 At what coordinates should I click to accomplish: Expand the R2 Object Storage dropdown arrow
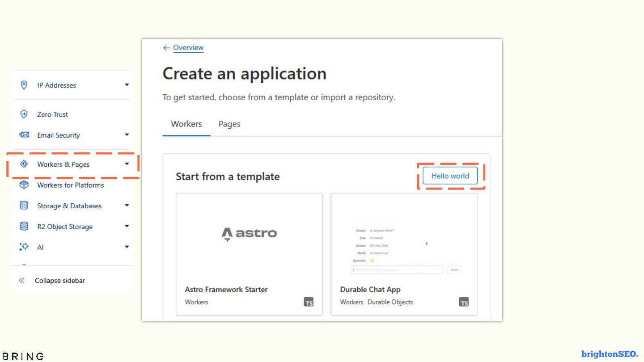127,226
